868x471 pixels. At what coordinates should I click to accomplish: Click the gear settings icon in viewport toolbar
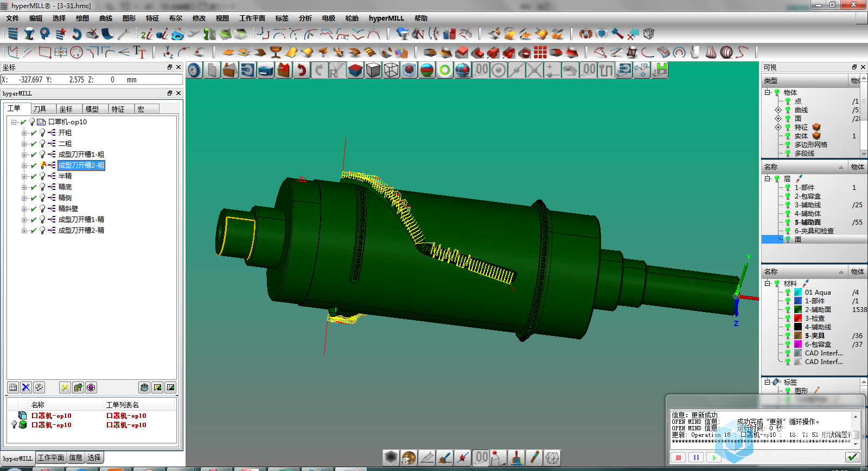click(194, 70)
